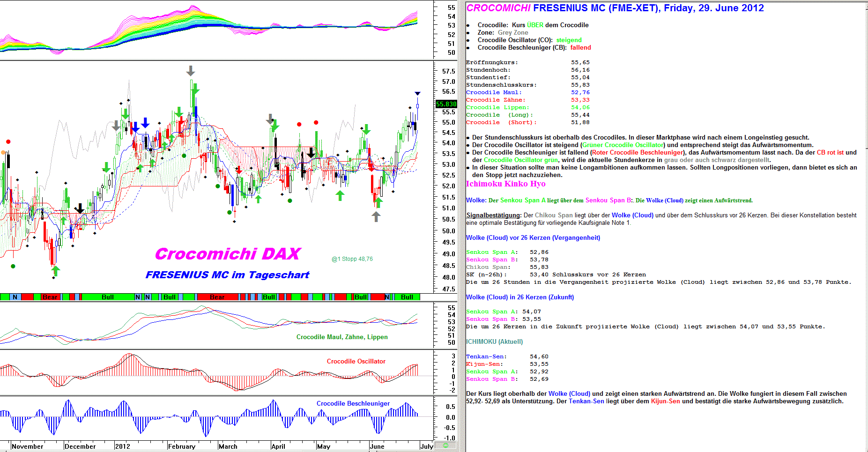This screenshot has width=868, height=452.
Task: Select the last green Bull segment in trend bar
Action: tap(407, 297)
